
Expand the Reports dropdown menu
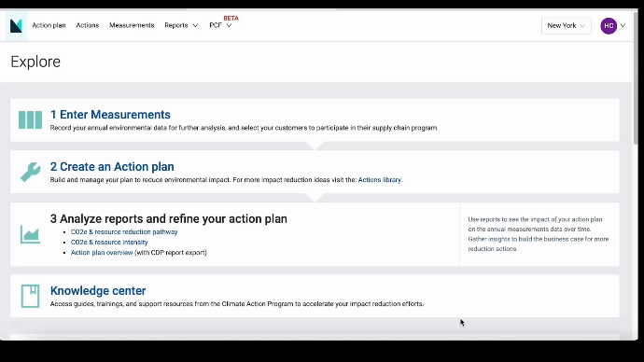181,25
